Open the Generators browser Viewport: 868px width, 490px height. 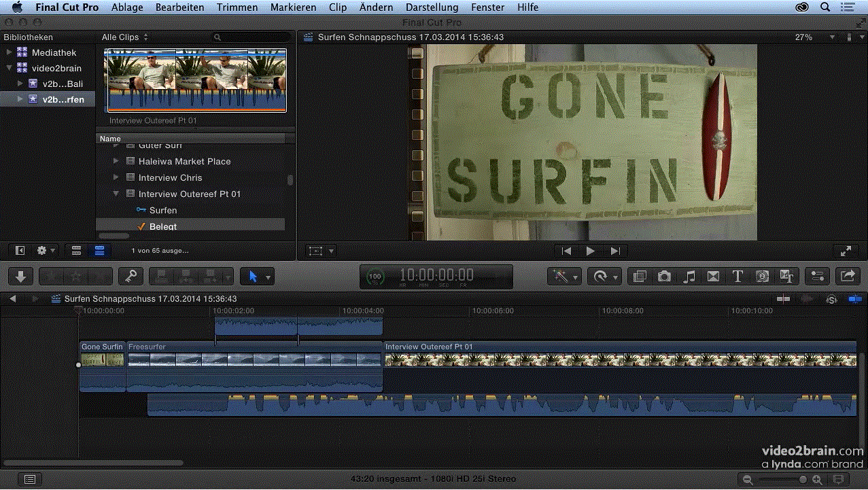[x=762, y=277]
